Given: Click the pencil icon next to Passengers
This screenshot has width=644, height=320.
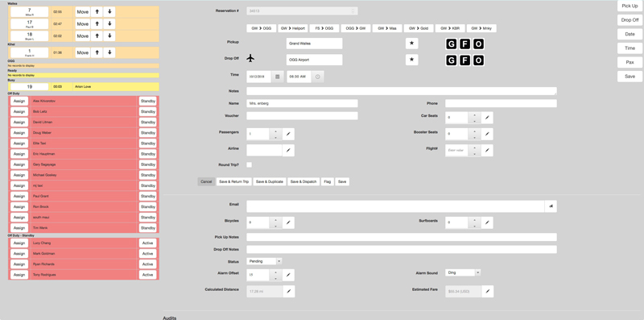Looking at the screenshot, I should 288,134.
